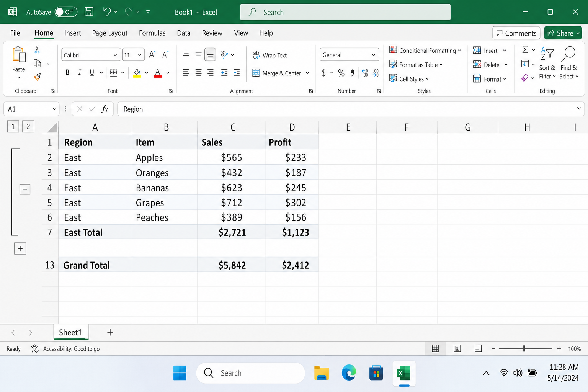Toggle Italic formatting

pos(80,72)
